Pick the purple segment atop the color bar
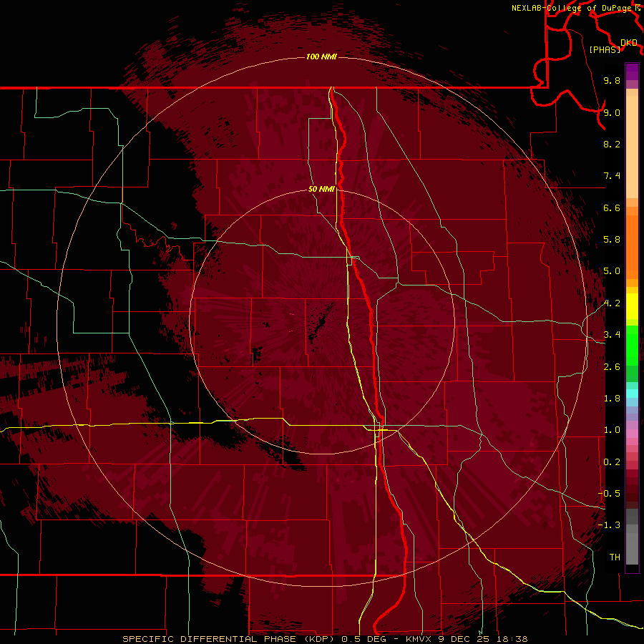Screen dimensions: 644x644 [632, 72]
